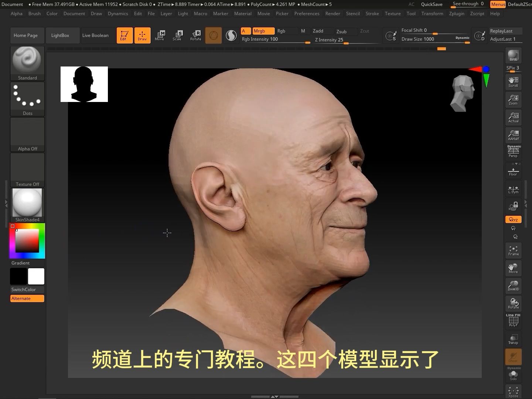Screen dimensions: 532x399
Task: Open the Transform menu
Action: point(432,14)
